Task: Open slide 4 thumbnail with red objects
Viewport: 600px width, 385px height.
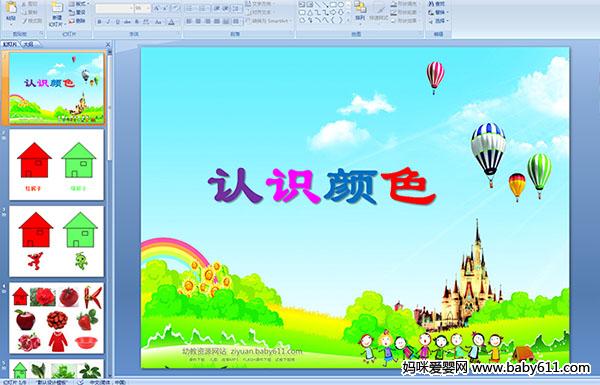Action: point(57,318)
